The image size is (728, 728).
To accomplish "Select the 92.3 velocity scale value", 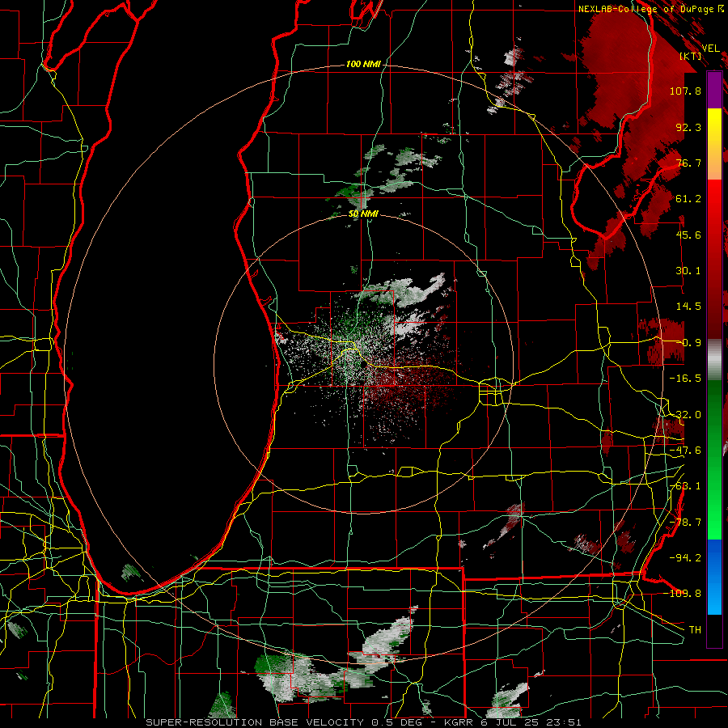I will click(x=688, y=127).
